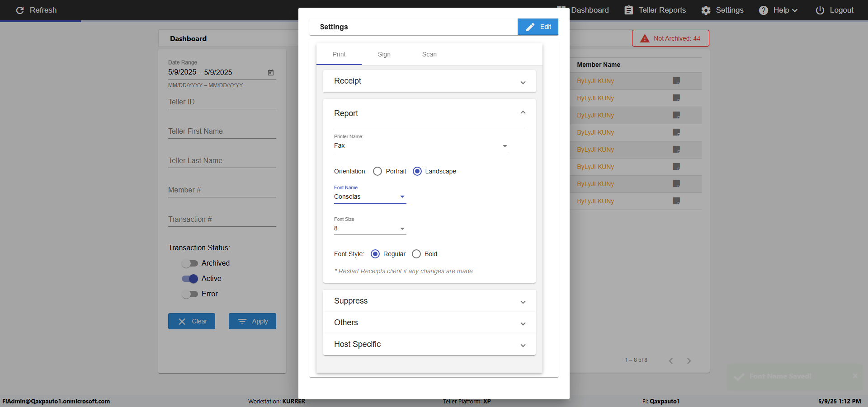
Task: Toggle the Active status switch
Action: tap(190, 279)
